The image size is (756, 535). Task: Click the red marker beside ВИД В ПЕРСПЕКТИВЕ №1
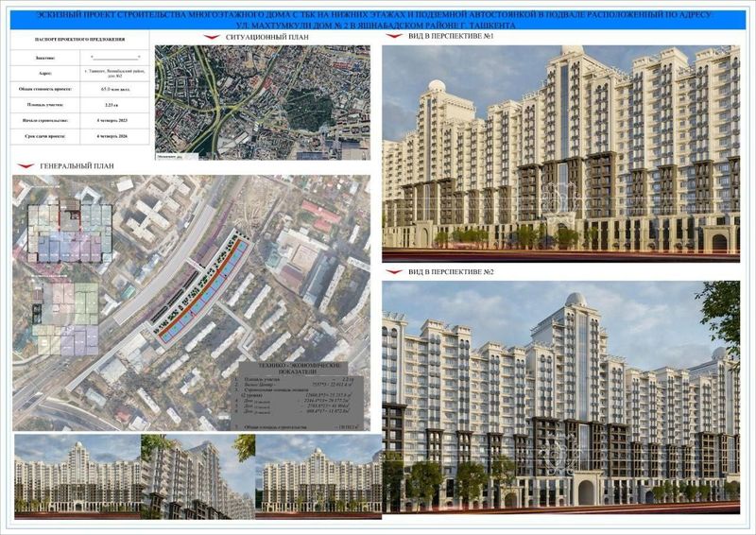click(x=394, y=36)
